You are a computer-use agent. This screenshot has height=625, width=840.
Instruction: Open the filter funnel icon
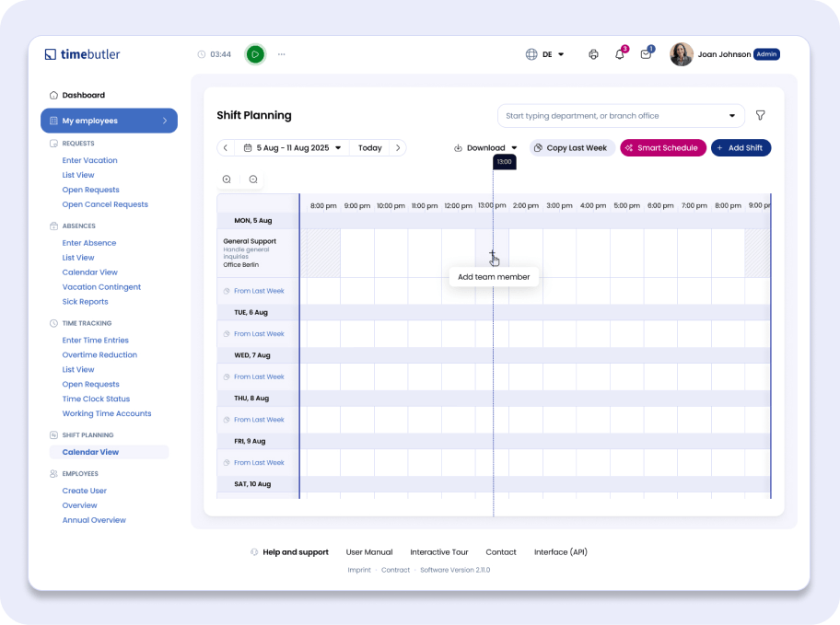pyautogui.click(x=760, y=116)
